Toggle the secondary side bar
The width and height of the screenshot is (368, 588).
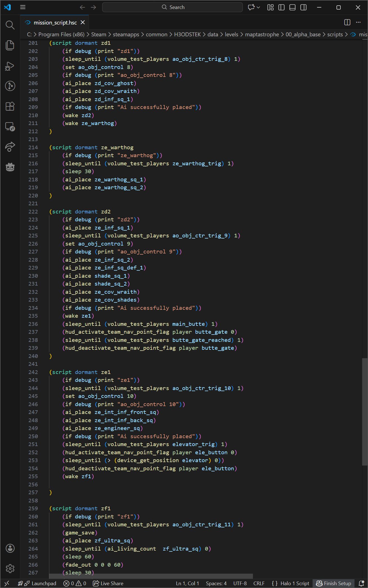(303, 7)
